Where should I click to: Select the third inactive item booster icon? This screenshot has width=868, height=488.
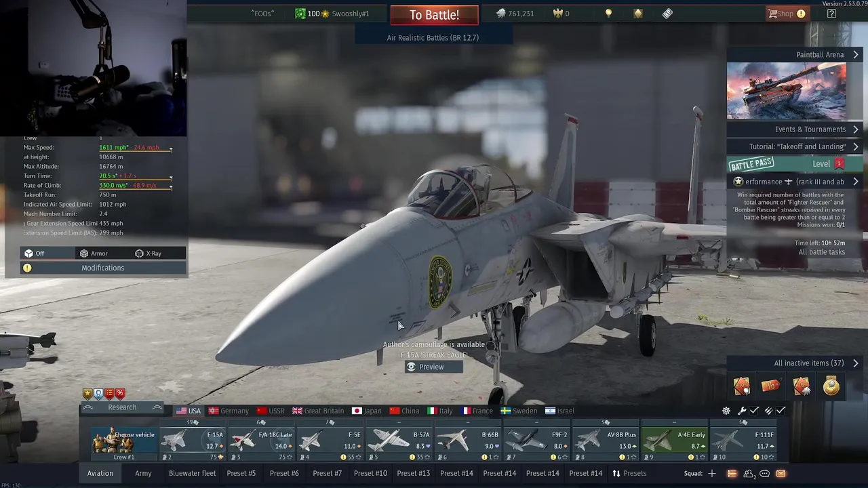click(801, 386)
